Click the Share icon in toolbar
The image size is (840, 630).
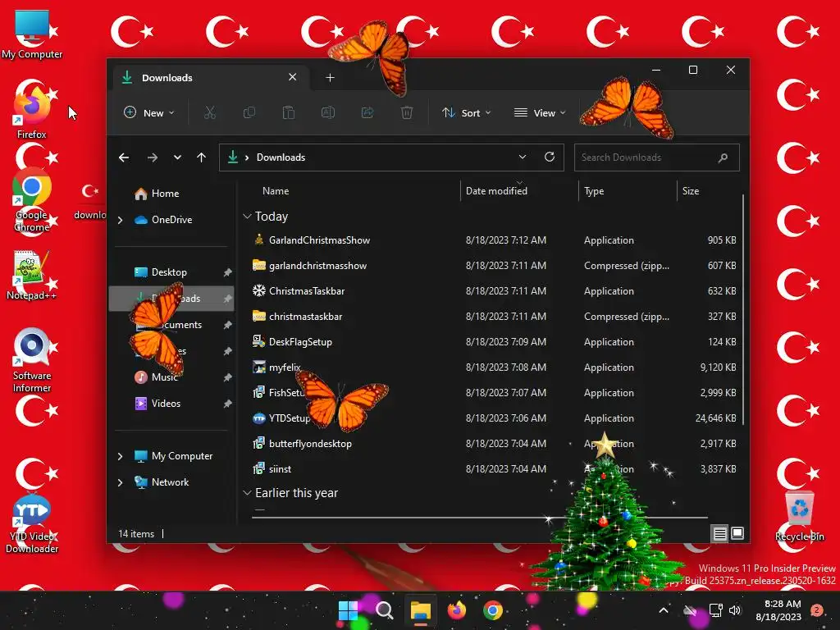click(367, 112)
